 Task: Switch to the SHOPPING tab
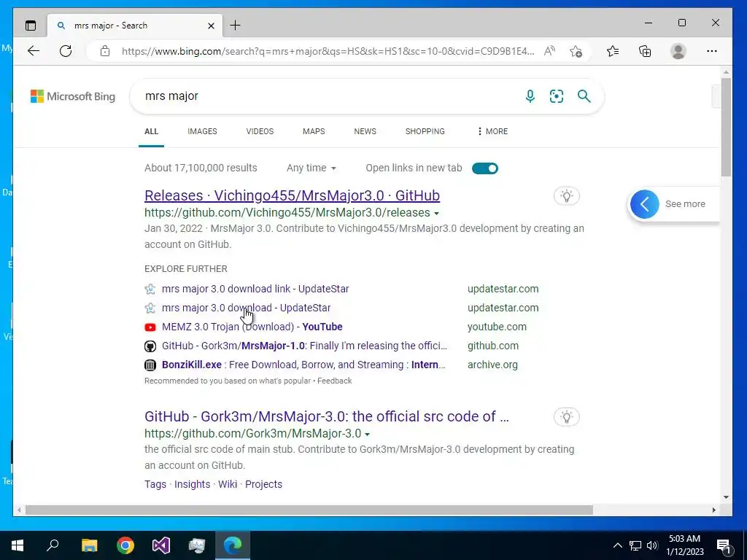425,131
